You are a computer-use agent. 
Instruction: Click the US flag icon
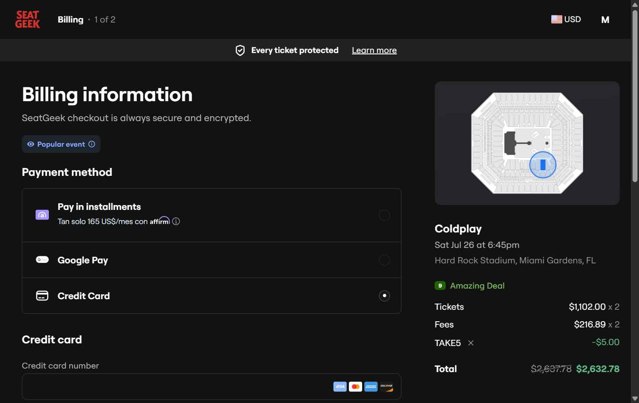click(x=556, y=19)
